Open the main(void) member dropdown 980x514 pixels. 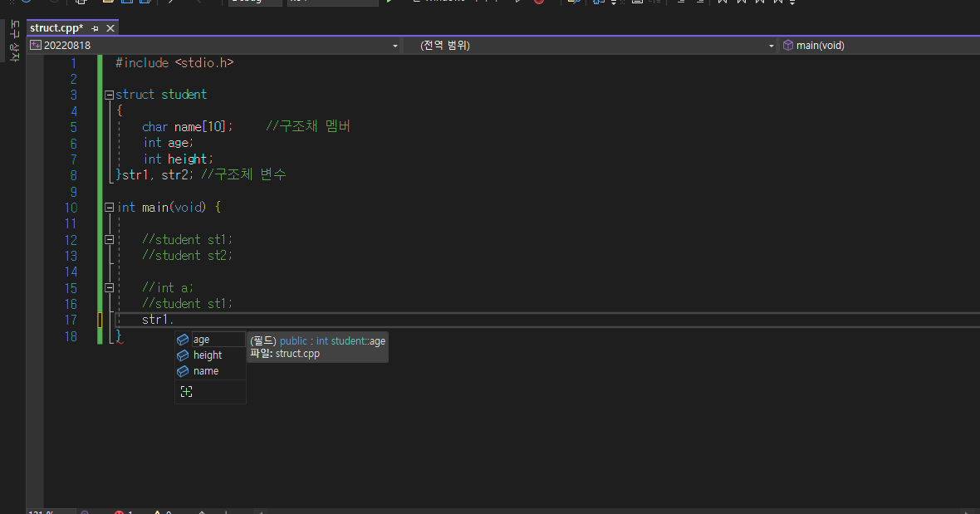click(x=880, y=45)
